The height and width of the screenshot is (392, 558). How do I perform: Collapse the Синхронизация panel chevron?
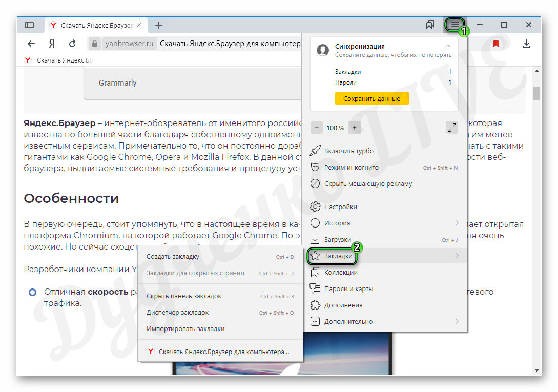(x=448, y=46)
